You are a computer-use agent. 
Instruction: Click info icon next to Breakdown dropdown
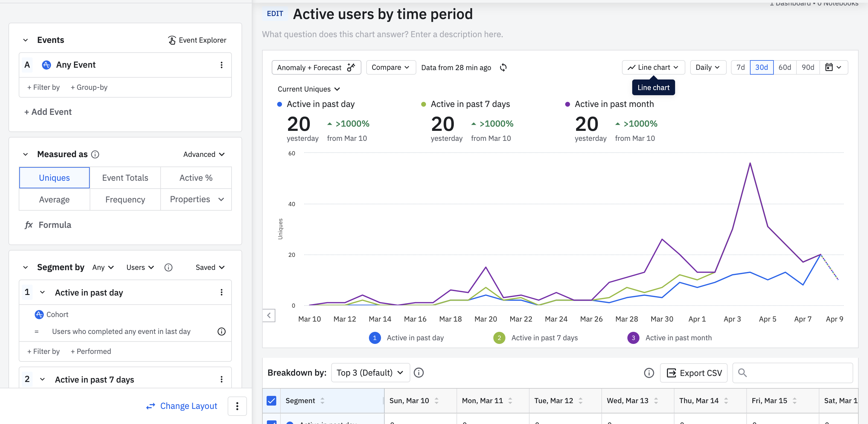click(418, 373)
